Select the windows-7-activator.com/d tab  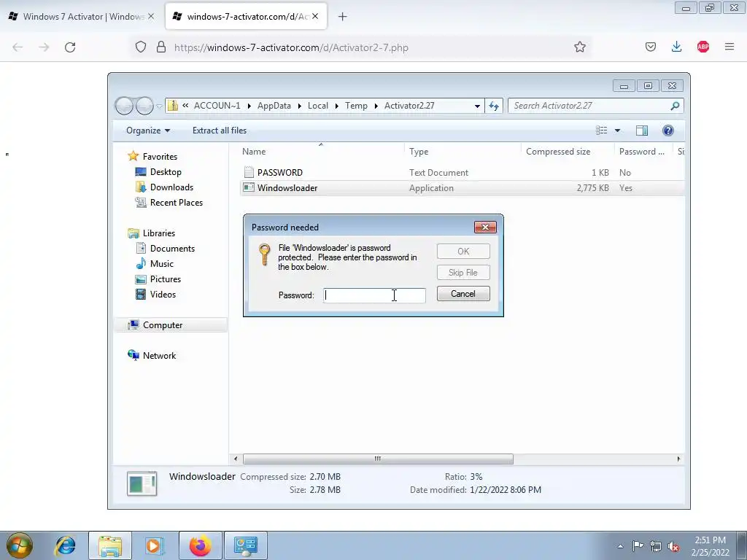pyautogui.click(x=247, y=16)
